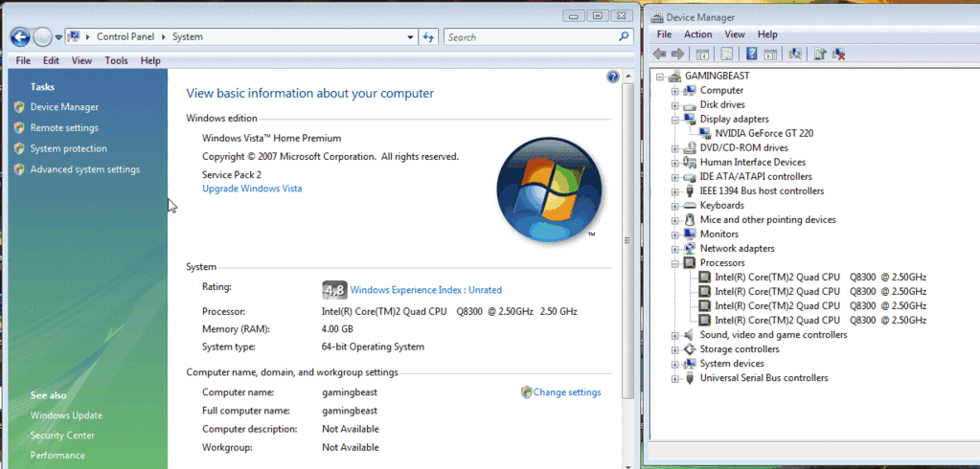The image size is (980, 469).
Task: Expand the DVD/CD-ROM drives node
Action: click(675, 148)
